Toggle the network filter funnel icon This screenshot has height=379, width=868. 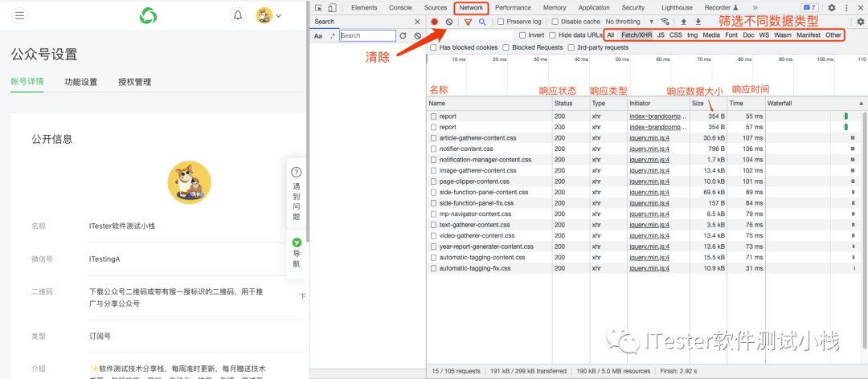(469, 22)
